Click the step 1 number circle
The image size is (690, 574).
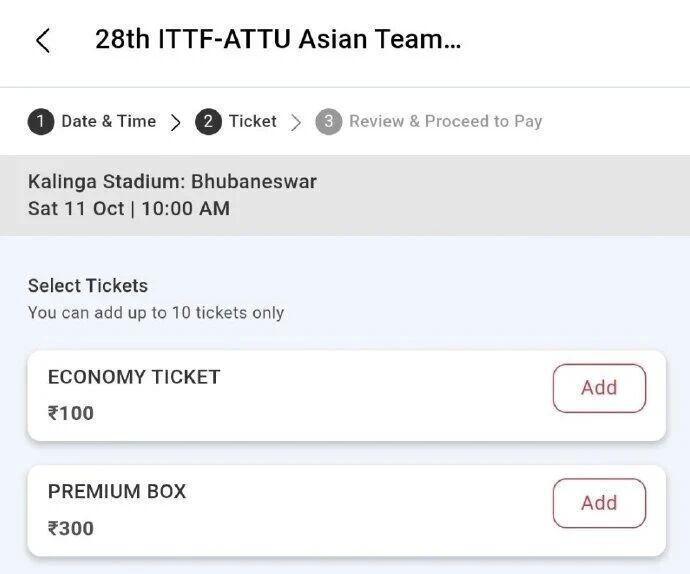40,122
